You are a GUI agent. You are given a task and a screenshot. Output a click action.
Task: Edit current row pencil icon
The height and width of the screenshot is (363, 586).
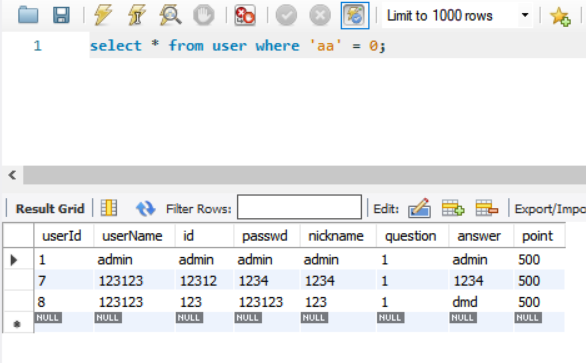419,208
